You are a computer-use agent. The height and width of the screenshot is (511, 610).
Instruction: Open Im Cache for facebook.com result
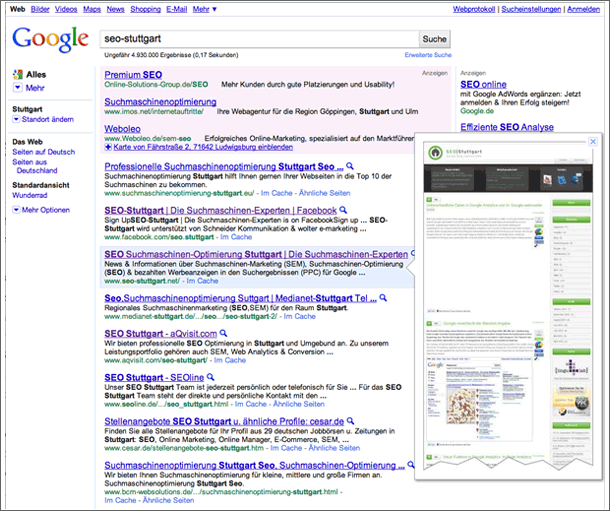(x=236, y=237)
